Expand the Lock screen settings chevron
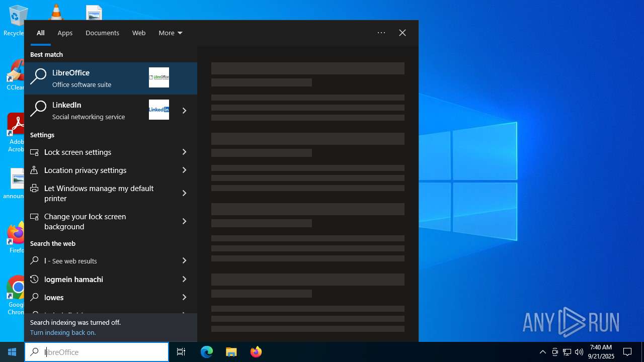This screenshot has width=644, height=362. [184, 152]
